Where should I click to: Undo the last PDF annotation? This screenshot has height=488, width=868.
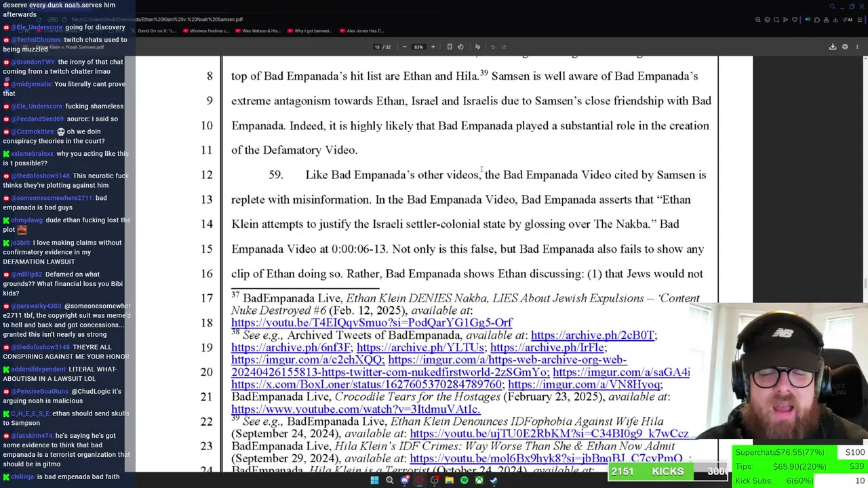(x=493, y=47)
